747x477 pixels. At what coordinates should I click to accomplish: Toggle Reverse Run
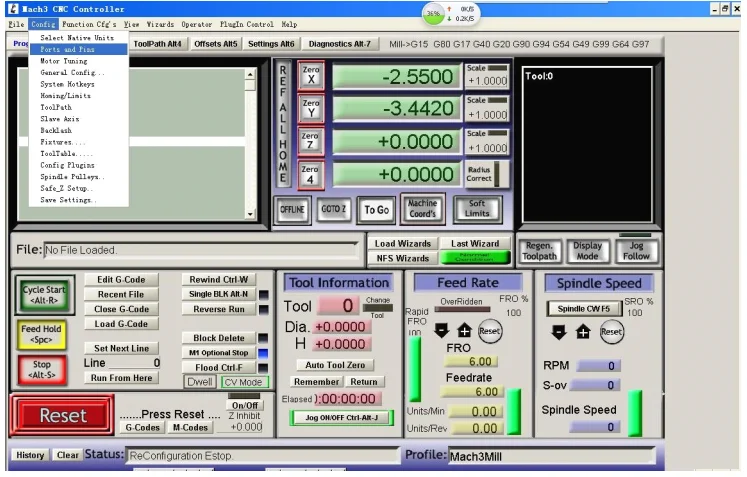219,309
